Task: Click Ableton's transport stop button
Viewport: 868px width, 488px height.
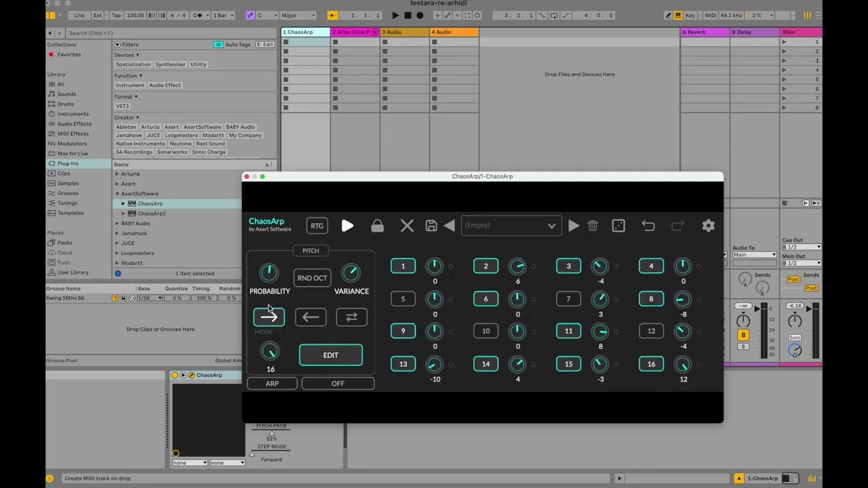Action: (408, 15)
